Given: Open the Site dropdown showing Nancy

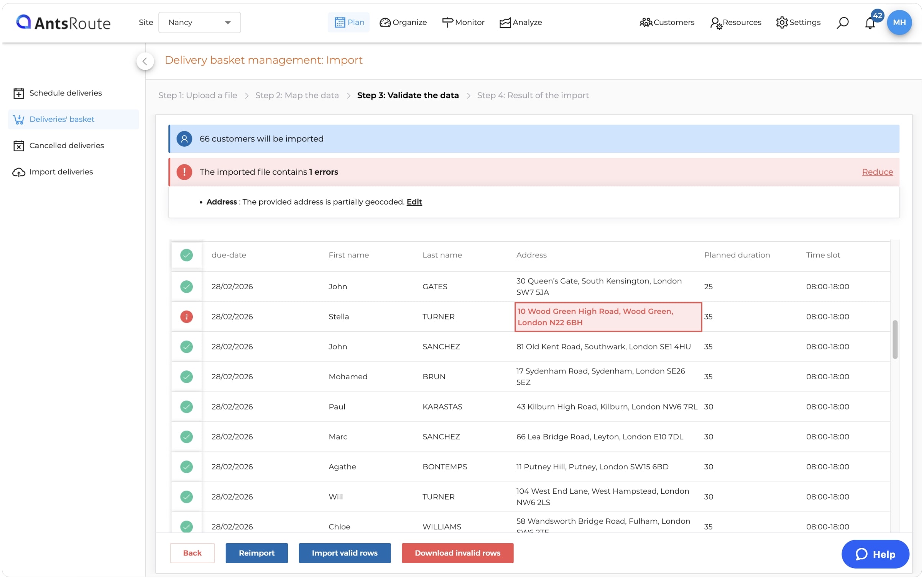Looking at the screenshot, I should pos(199,22).
